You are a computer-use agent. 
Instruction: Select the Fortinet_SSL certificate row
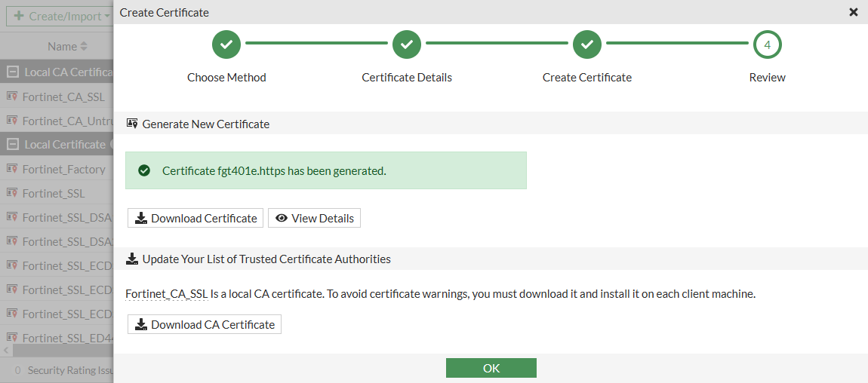(54, 194)
